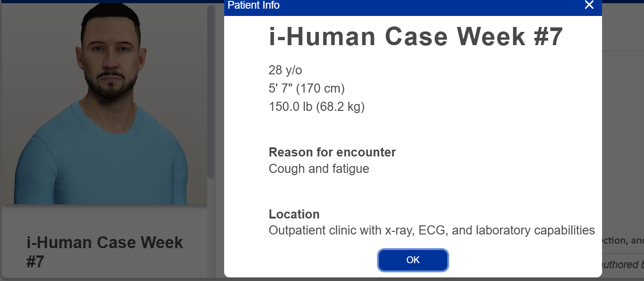Click the Reason for encounter label
Viewport: 644px width, 281px height.
tap(332, 152)
